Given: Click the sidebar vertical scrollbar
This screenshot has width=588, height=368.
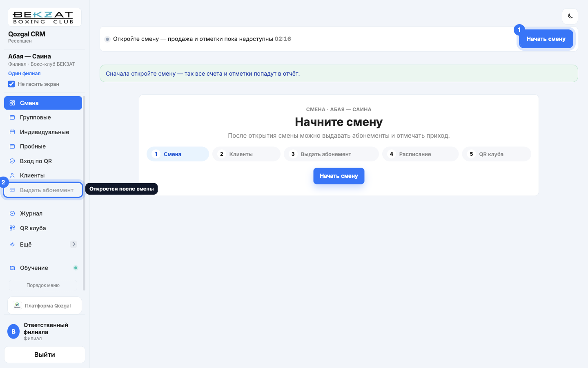Looking at the screenshot, I should coord(84,193).
